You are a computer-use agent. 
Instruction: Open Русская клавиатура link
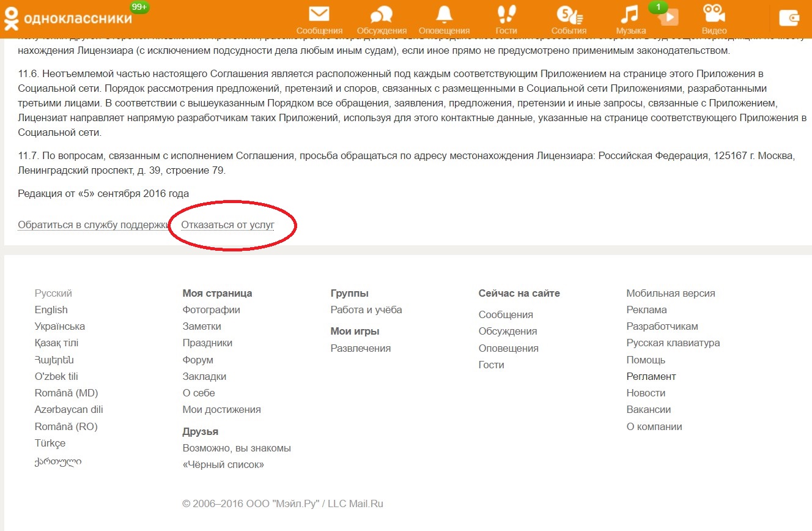click(673, 343)
